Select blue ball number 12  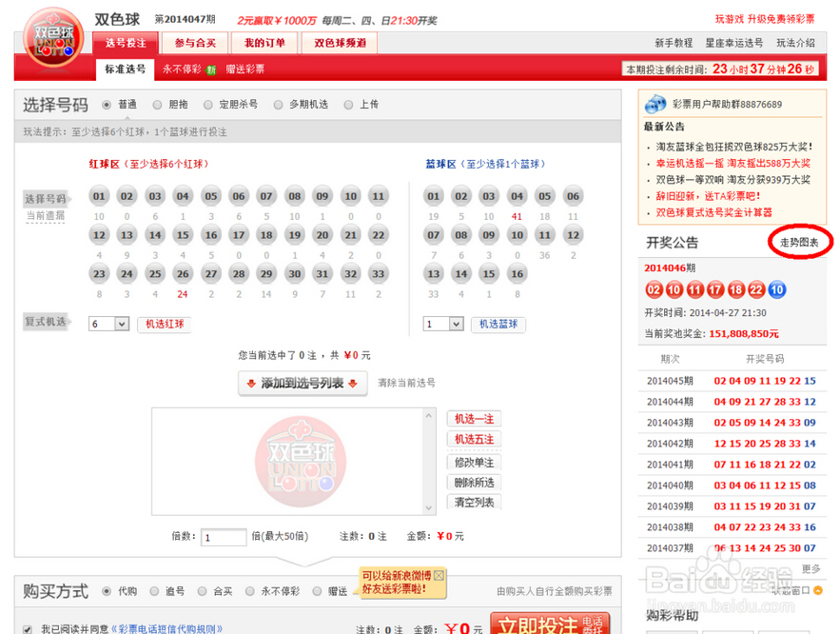(572, 235)
